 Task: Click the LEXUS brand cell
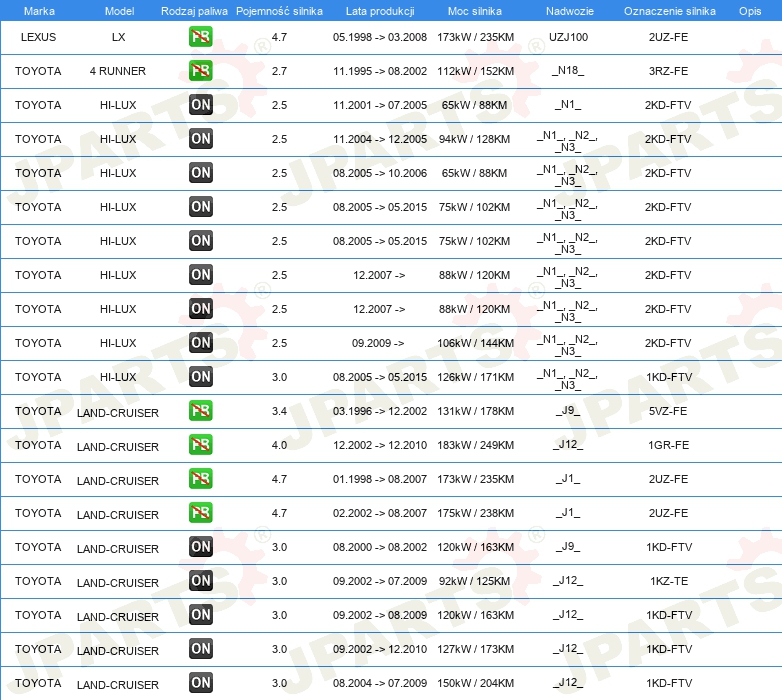pos(39,37)
